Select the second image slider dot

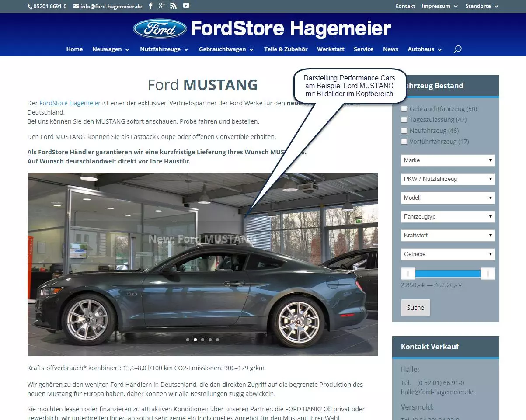coord(195,340)
